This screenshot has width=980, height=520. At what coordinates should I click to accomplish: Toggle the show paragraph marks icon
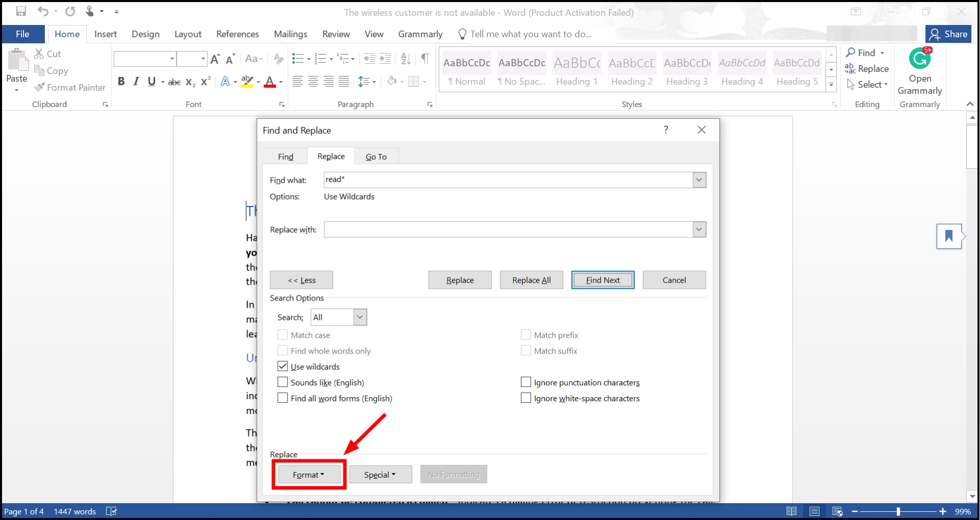pos(425,59)
